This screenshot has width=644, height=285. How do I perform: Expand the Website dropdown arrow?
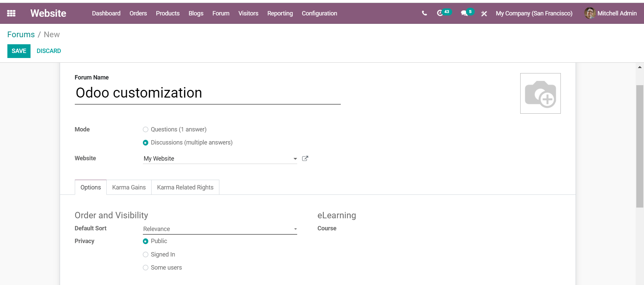pyautogui.click(x=295, y=159)
